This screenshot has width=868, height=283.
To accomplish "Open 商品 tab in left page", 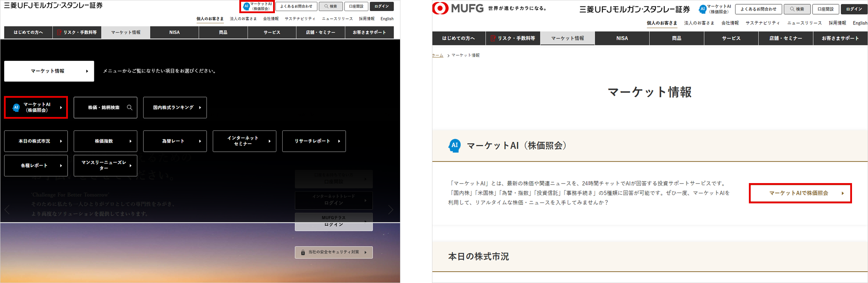I will click(x=223, y=32).
